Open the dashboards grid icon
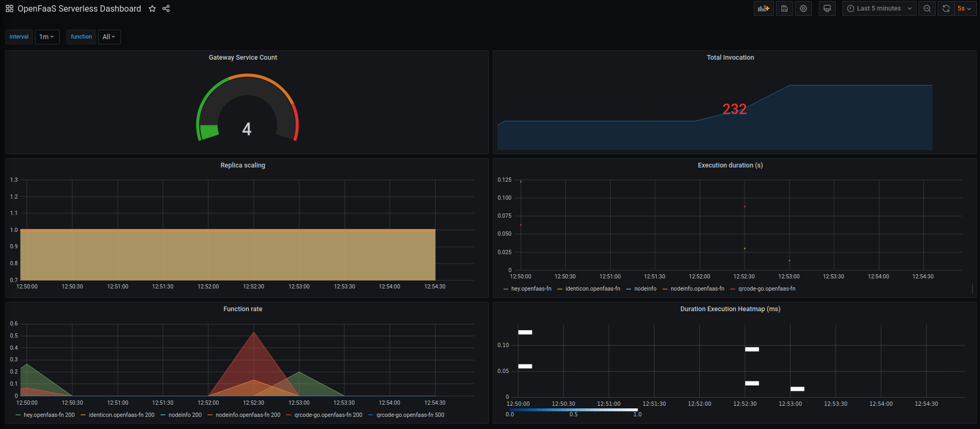The height and width of the screenshot is (429, 980). pos(10,8)
